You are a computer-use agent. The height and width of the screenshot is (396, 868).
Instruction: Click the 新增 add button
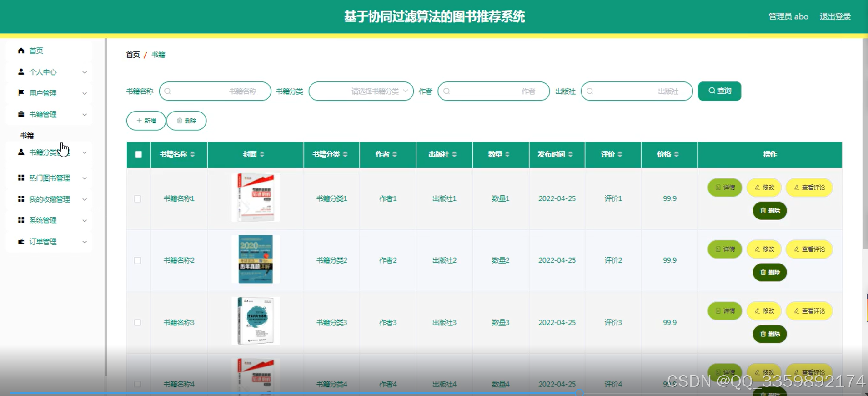click(146, 121)
